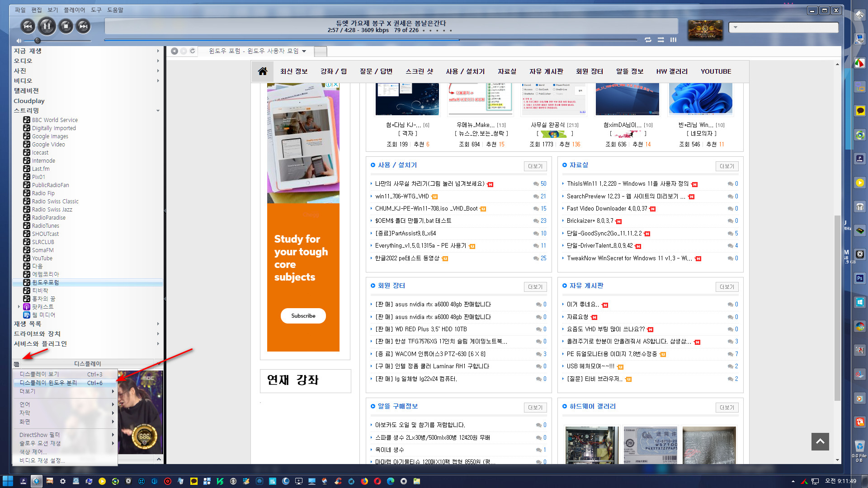
Task: Select the 웹 미디어 item
Action: pos(43,315)
